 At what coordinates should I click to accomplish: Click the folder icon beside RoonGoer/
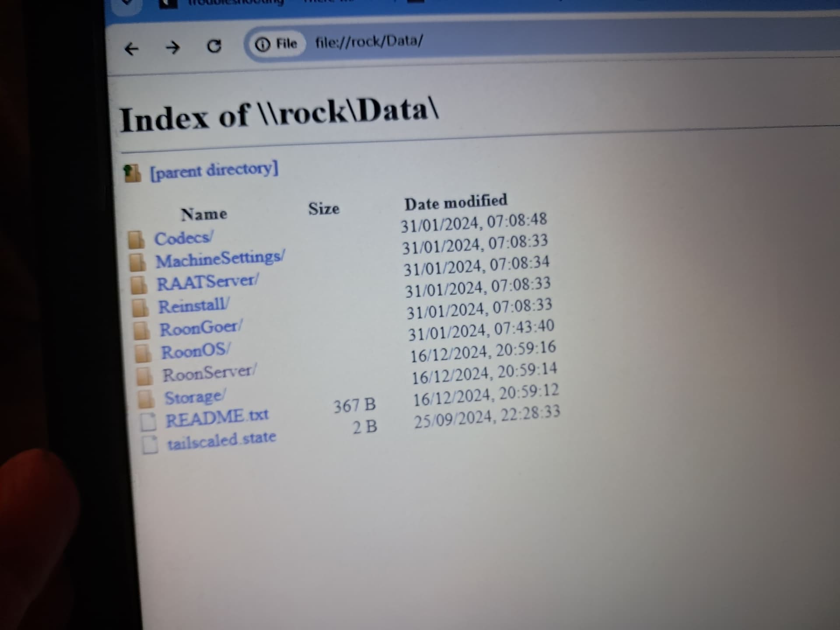click(142, 331)
